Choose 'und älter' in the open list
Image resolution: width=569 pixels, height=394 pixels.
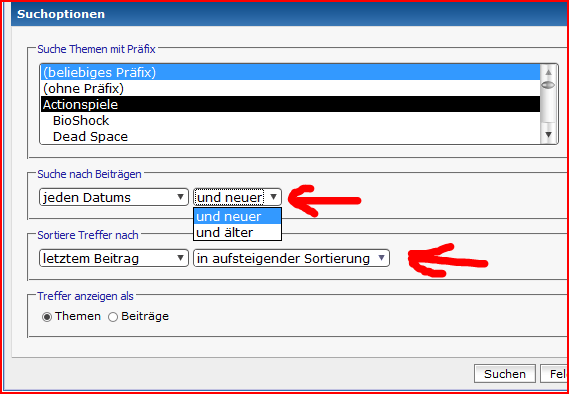pos(237,233)
